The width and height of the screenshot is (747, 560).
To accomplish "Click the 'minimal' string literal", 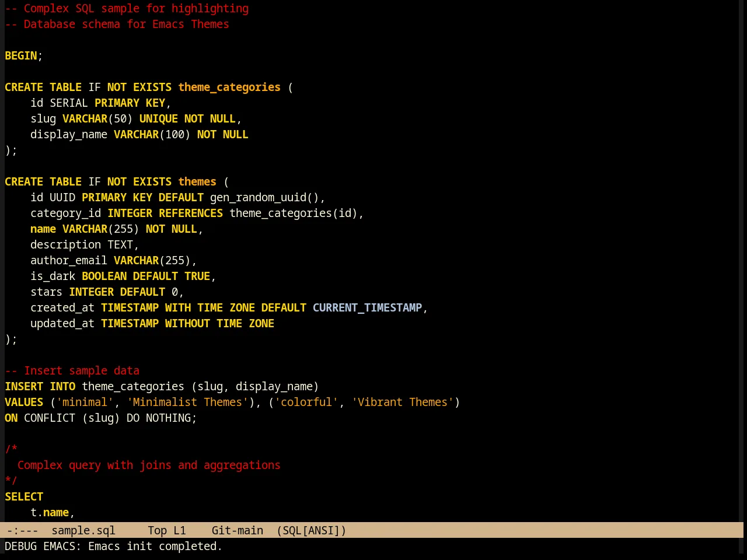I will 85,402.
